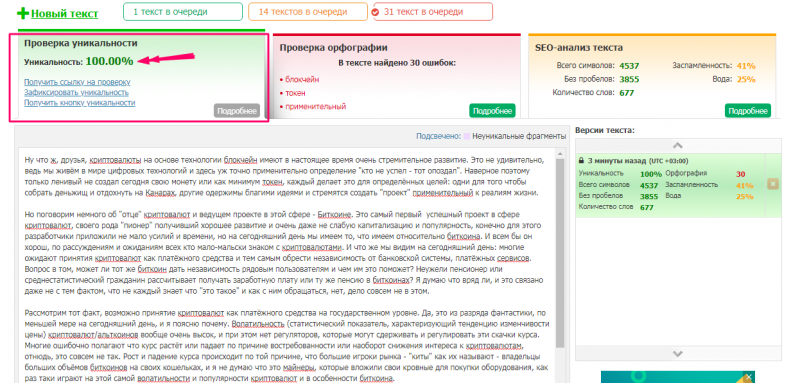
Task: Click the 'В тексте найдено 30 ошибок' heading
Action: [397, 63]
